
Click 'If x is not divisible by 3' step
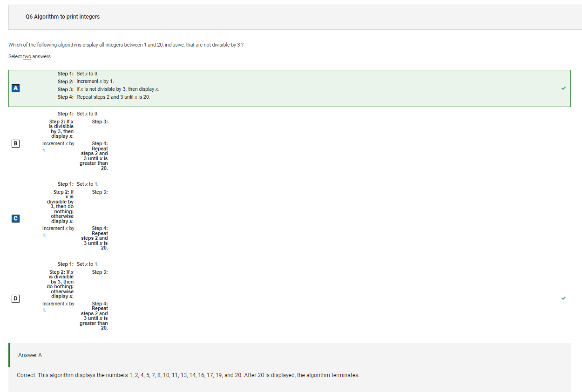(x=118, y=89)
